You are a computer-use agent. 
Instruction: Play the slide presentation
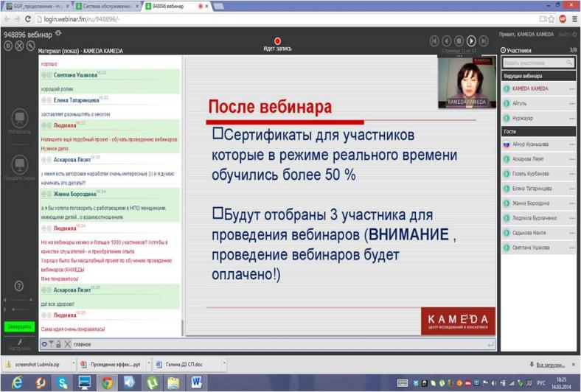[x=471, y=41]
